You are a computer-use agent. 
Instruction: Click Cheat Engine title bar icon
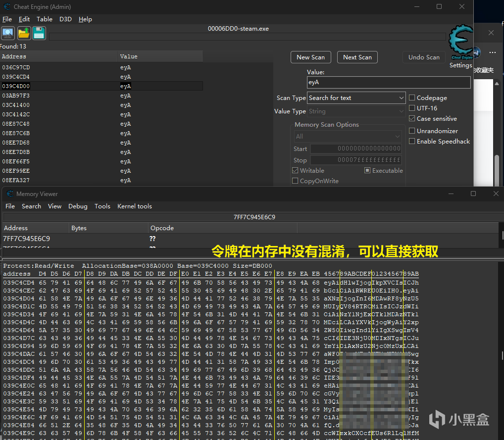pos(6,7)
